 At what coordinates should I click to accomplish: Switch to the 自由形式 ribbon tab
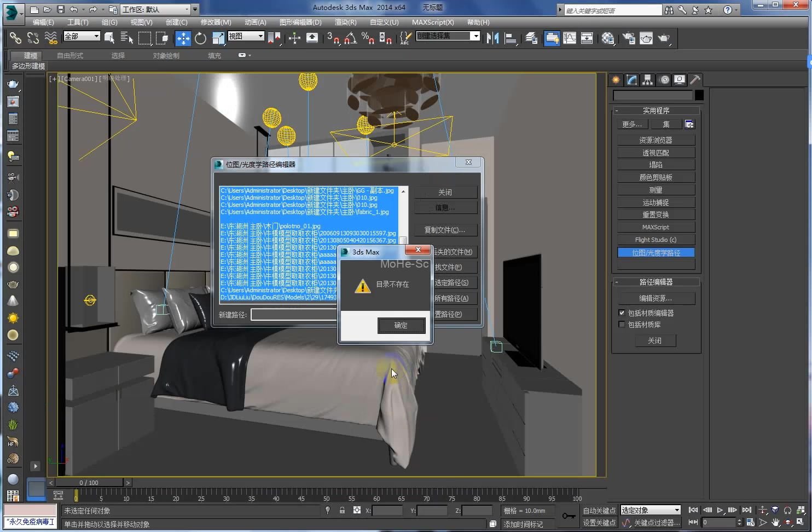coord(70,56)
